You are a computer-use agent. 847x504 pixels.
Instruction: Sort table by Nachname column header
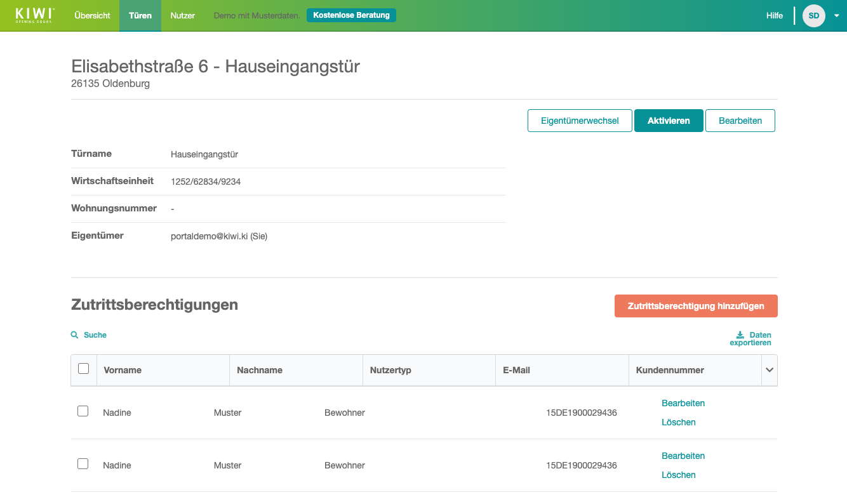(260, 370)
